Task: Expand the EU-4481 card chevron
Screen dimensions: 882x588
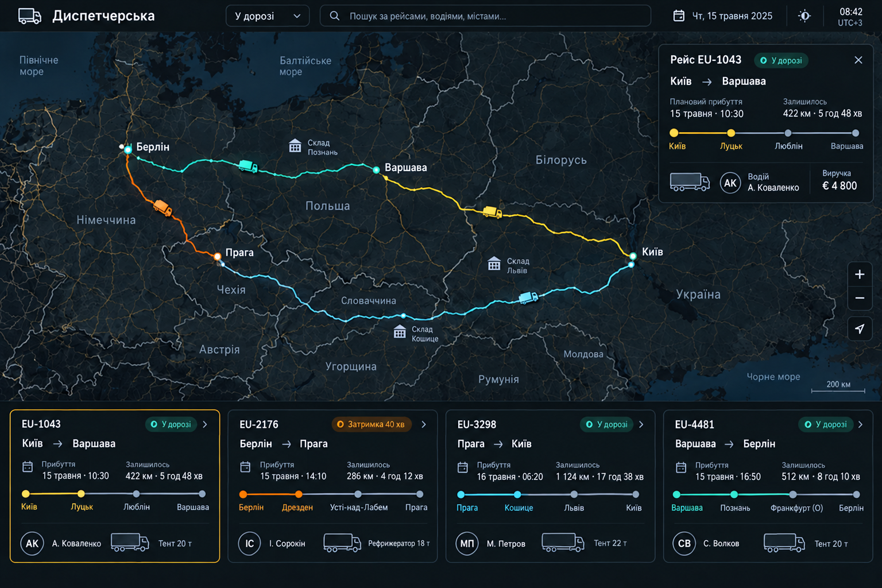Action: point(860,424)
